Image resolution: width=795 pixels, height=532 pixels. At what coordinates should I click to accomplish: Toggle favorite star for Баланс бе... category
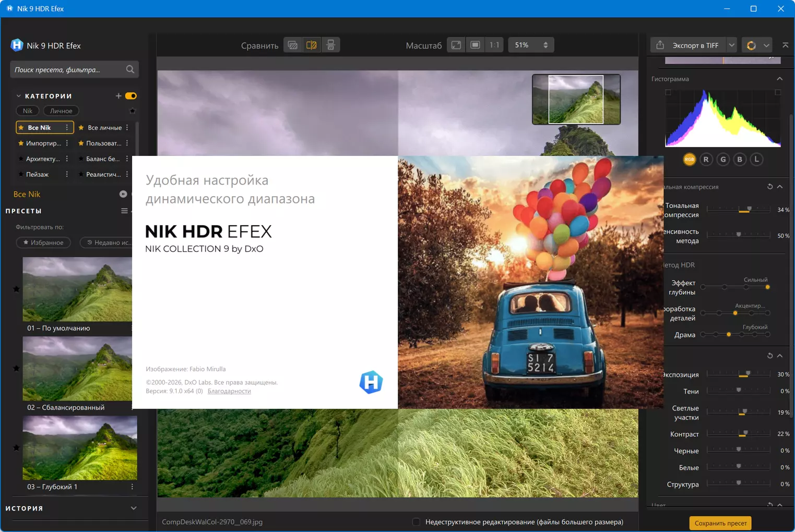coord(81,159)
